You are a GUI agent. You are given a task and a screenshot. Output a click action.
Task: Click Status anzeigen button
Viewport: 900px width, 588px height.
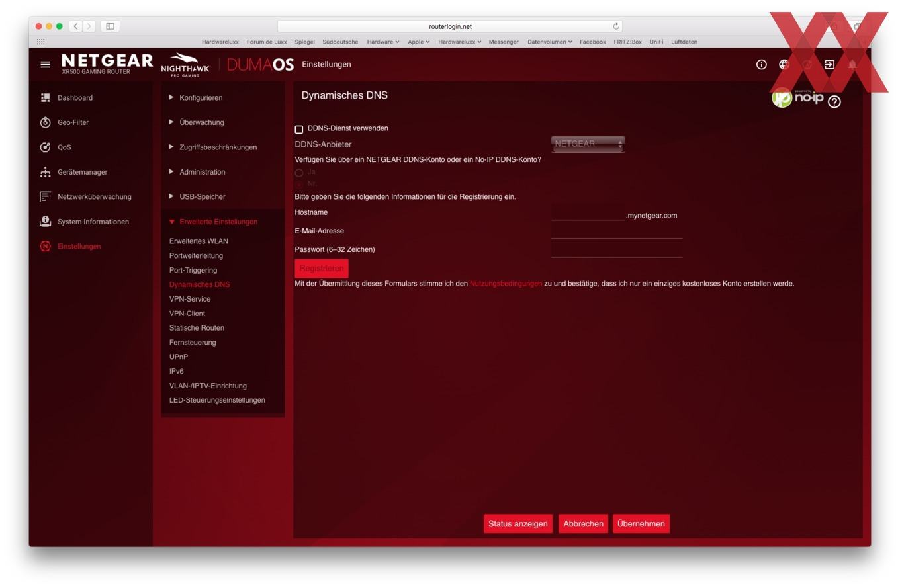click(518, 524)
